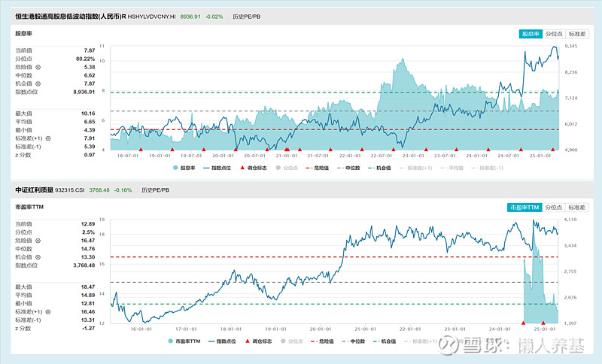The width and height of the screenshot is (602, 364).
Task: Click the top index value 8936.91
Action: 190,17
